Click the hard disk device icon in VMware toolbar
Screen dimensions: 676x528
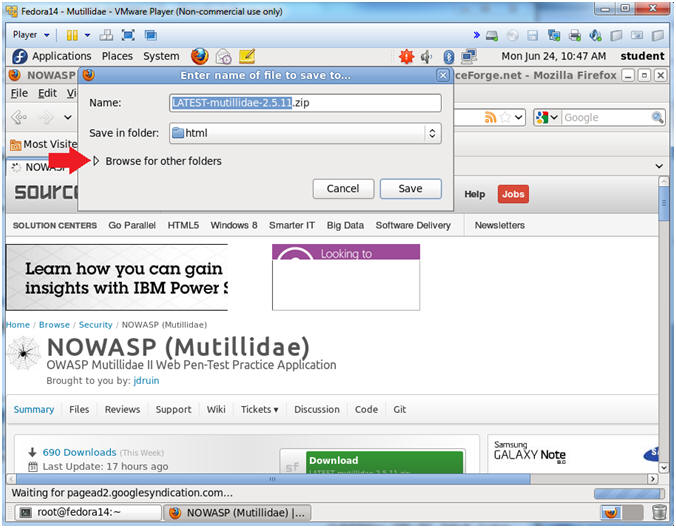click(x=492, y=35)
